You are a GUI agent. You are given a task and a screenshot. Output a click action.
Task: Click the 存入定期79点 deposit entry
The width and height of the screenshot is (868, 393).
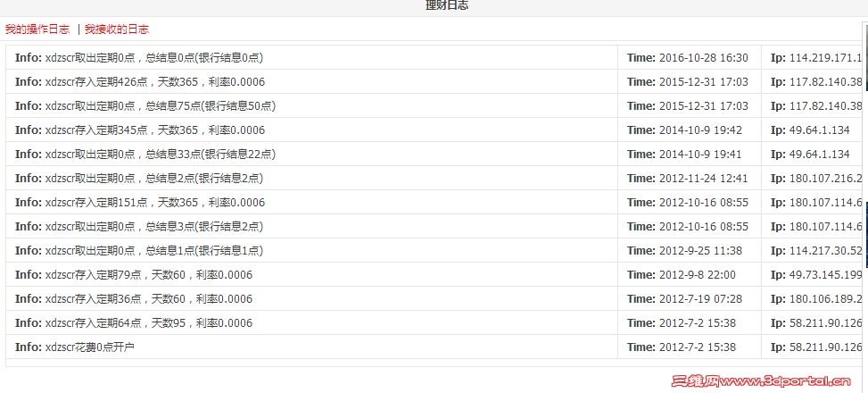click(x=148, y=275)
